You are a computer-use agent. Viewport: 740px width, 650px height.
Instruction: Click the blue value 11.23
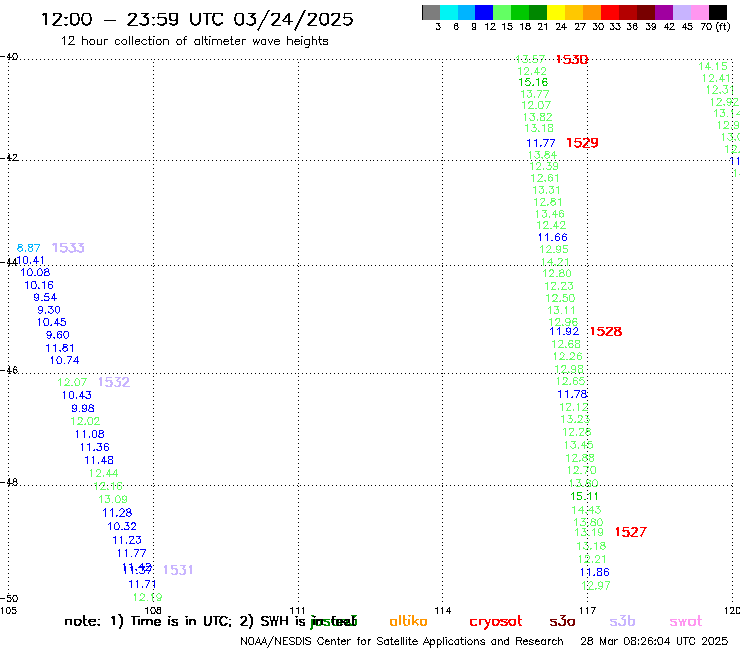[126, 540]
